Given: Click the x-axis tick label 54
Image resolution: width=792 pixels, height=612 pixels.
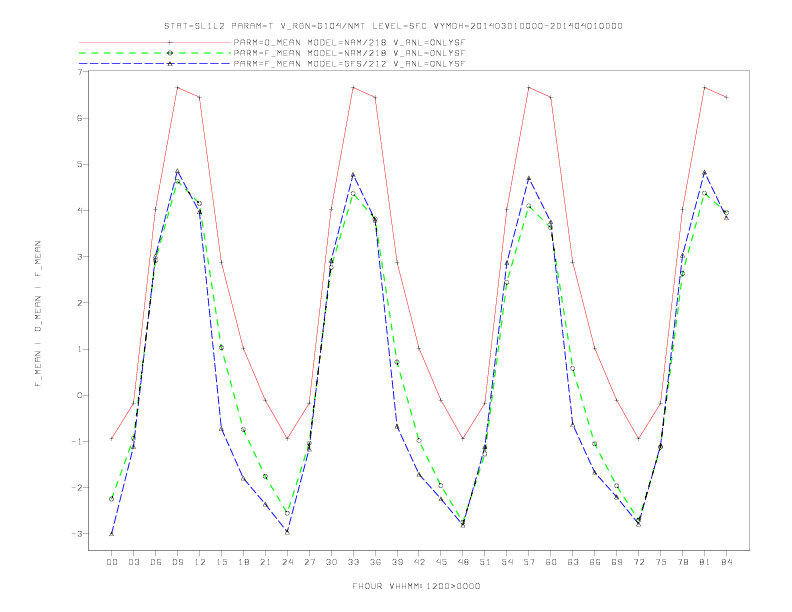Looking at the screenshot, I should 507,562.
